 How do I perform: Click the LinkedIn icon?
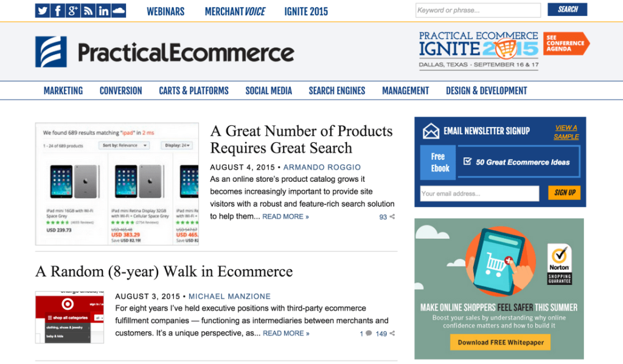pyautogui.click(x=103, y=10)
